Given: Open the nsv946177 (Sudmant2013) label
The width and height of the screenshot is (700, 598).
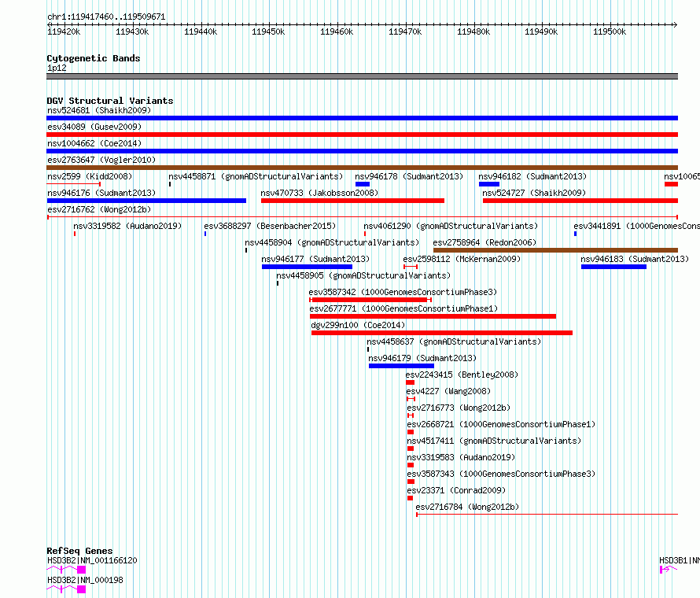Looking at the screenshot, I should (x=315, y=259).
